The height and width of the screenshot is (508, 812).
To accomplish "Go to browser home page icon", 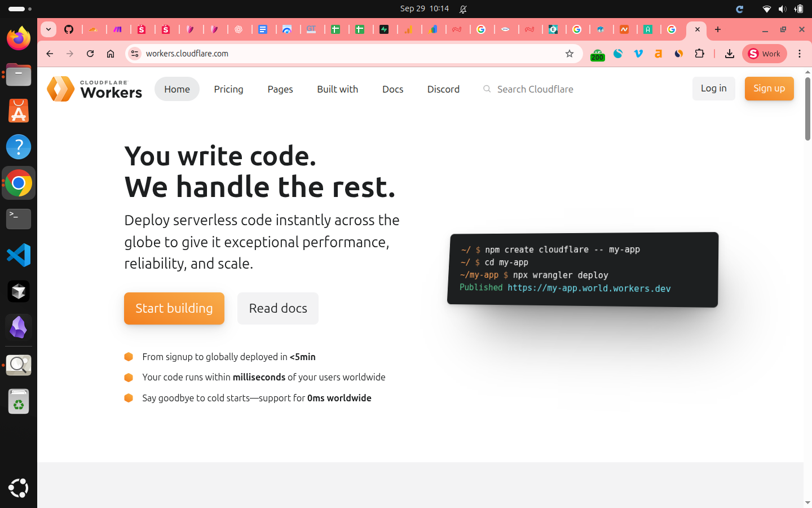I will (111, 54).
